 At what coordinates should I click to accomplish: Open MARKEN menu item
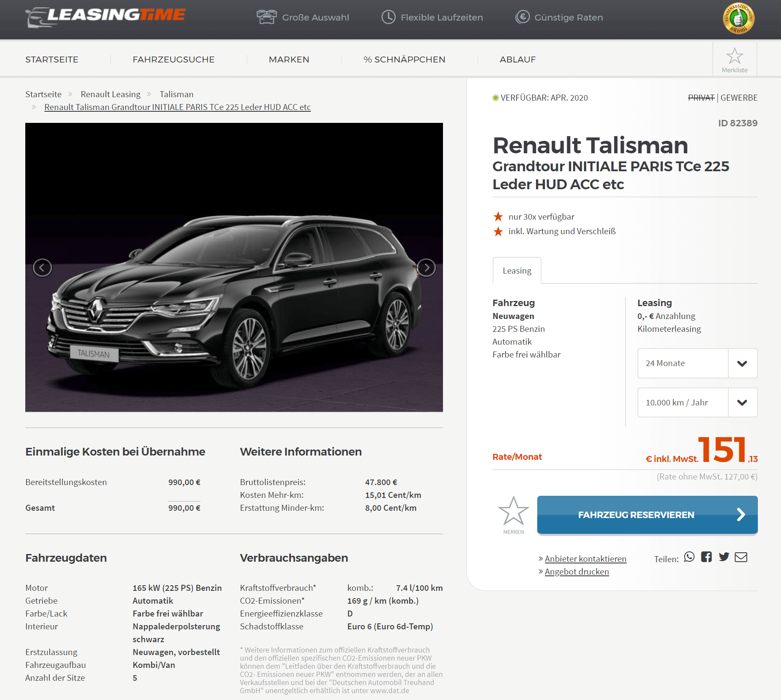[x=289, y=60]
